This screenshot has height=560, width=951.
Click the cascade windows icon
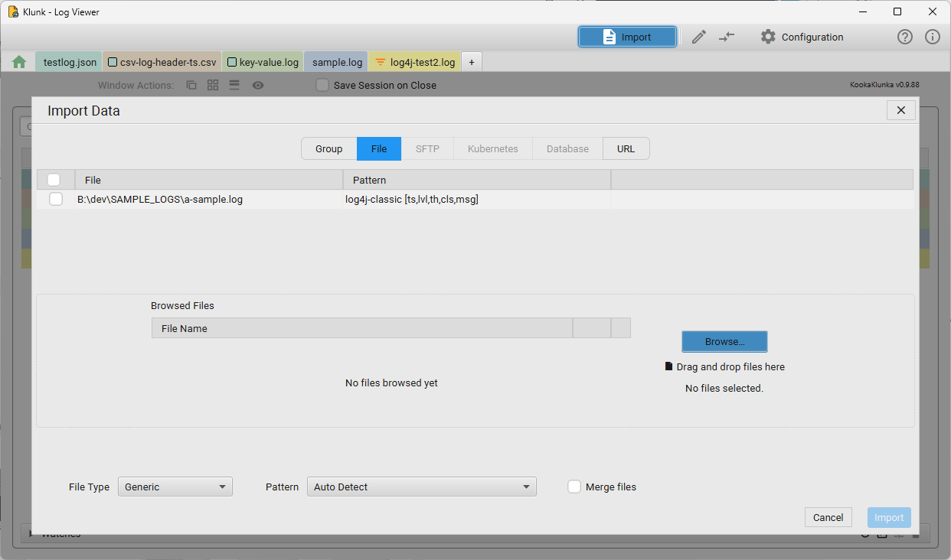pos(191,85)
